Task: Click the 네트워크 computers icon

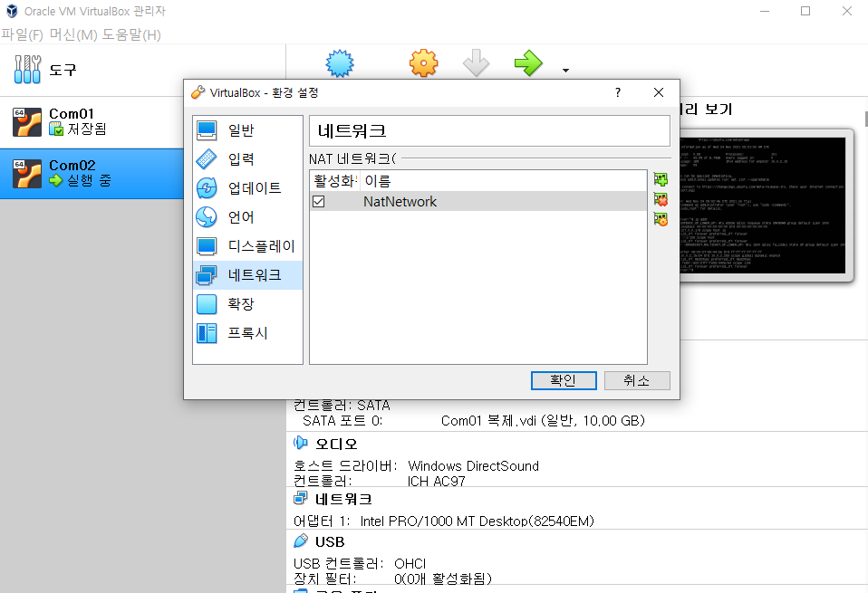Action: click(207, 275)
